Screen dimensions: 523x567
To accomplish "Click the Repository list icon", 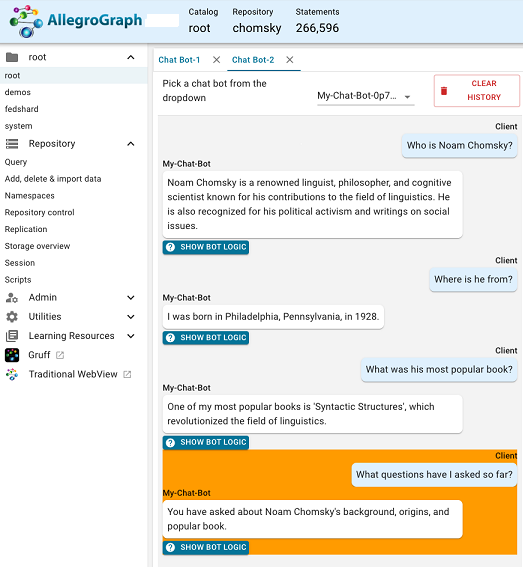I will point(12,144).
